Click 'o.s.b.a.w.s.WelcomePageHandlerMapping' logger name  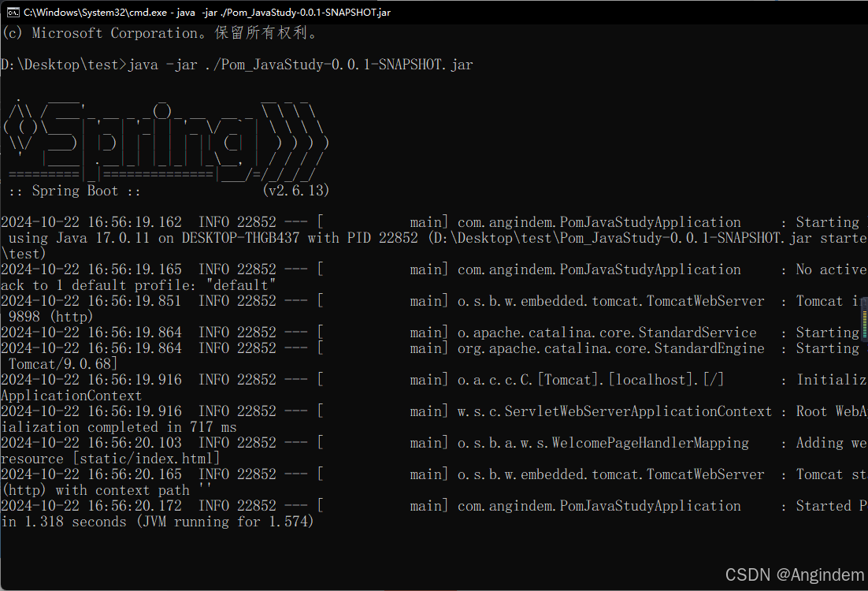[x=603, y=443]
